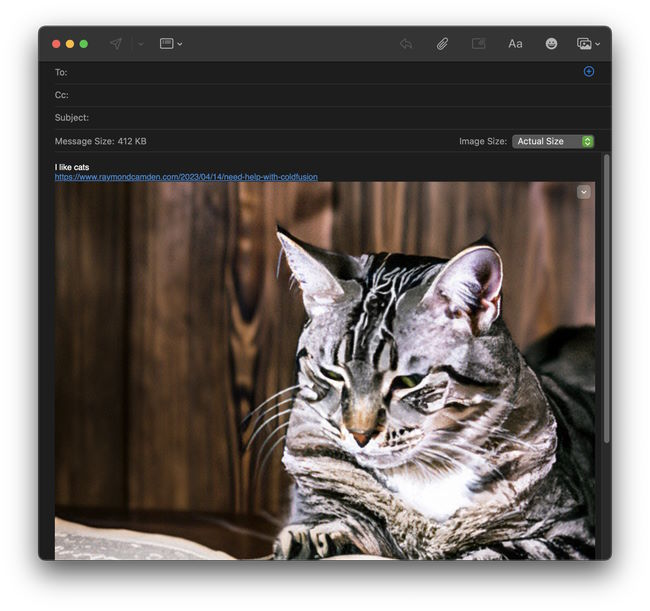Open the raymondcamden.com hyperlink
This screenshot has width=650, height=611.
point(186,177)
